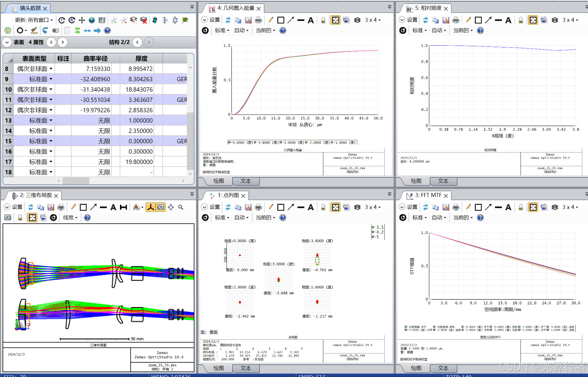Image resolution: width=588 pixels, height=377 pixels.
Task: Click delete-all-variables red X icon
Action: point(144,20)
